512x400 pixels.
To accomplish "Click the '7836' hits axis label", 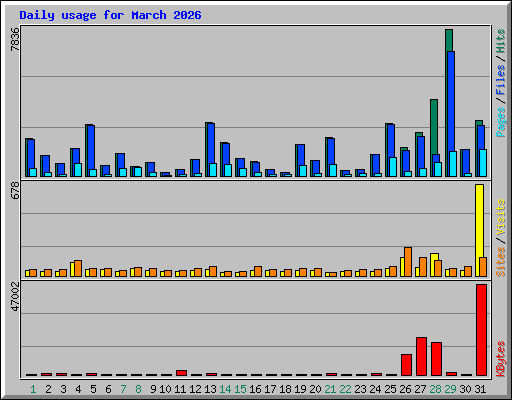I will (x=15, y=39).
